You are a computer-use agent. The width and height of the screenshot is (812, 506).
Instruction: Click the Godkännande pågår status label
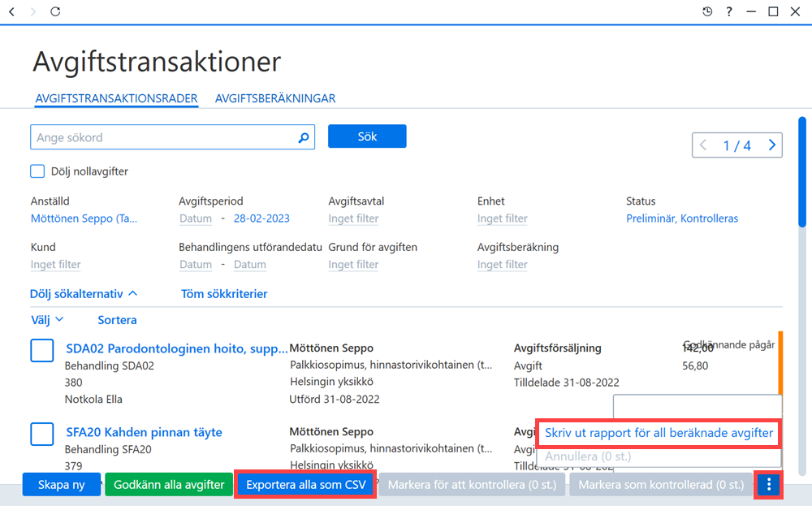tap(729, 345)
